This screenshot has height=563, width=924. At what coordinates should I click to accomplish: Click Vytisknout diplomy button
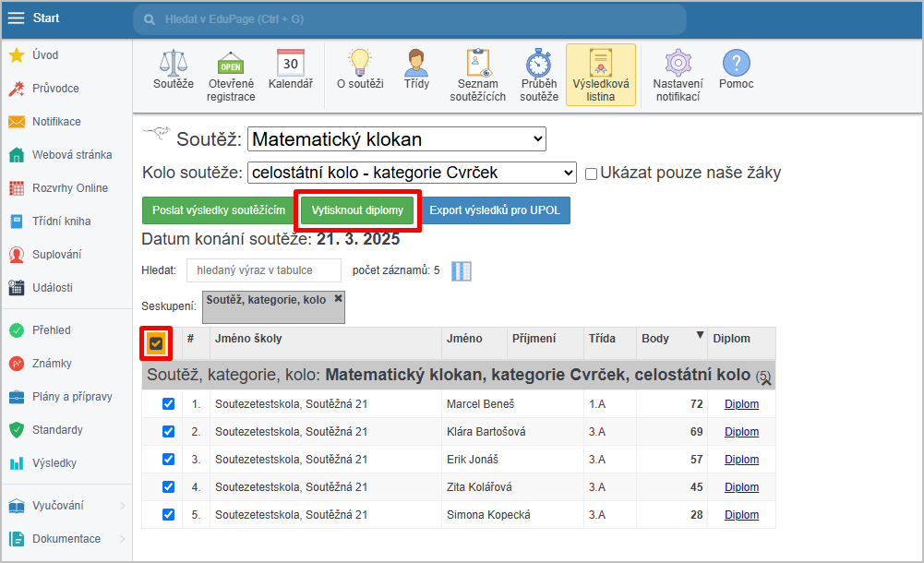tap(358, 210)
